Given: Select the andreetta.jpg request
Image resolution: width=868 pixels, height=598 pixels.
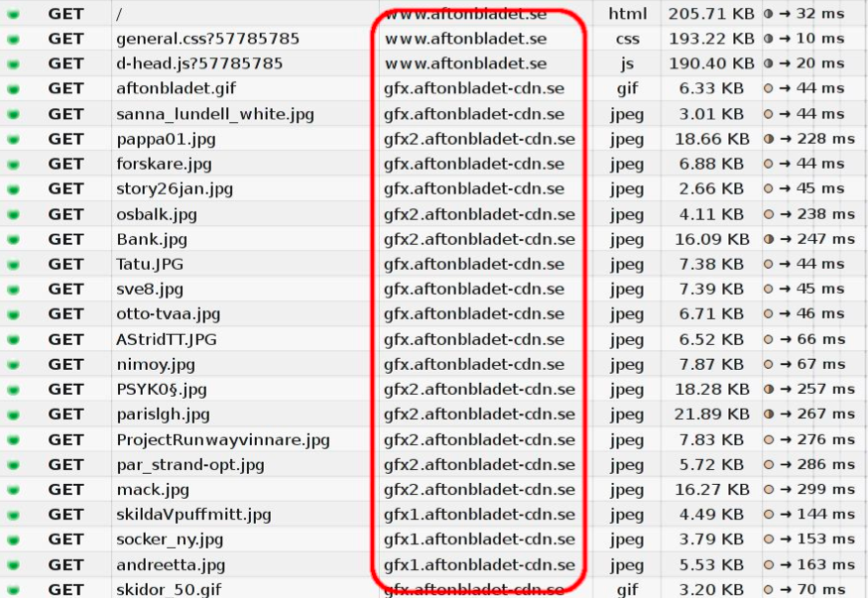Looking at the screenshot, I should 171,565.
